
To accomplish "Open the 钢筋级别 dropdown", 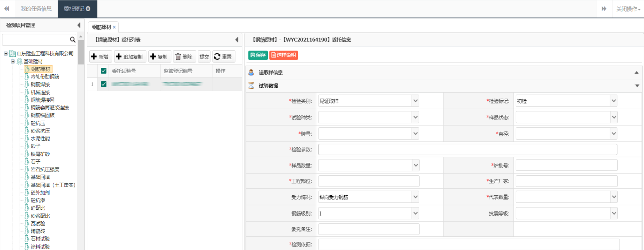I will (415, 213).
